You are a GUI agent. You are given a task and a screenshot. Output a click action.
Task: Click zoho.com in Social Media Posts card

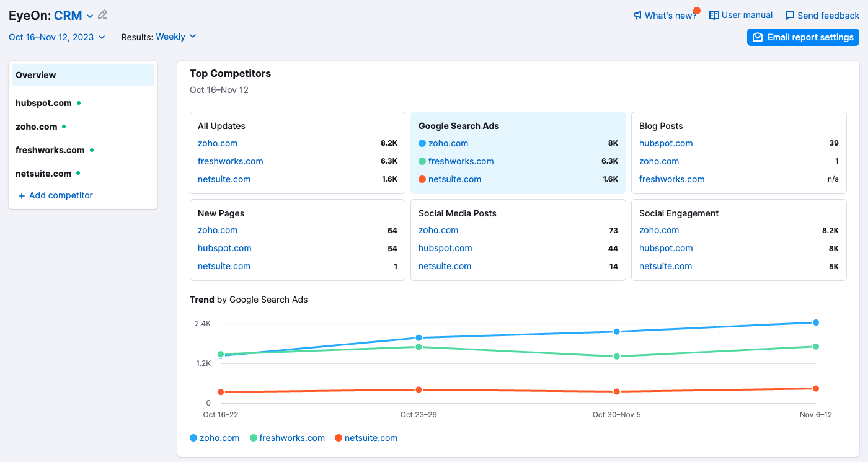(x=438, y=230)
